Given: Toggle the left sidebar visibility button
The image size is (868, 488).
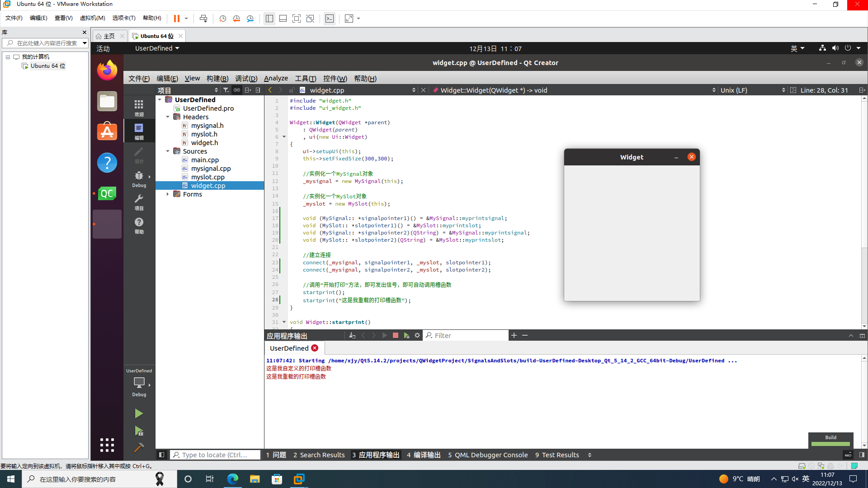Looking at the screenshot, I should pyautogui.click(x=161, y=455).
